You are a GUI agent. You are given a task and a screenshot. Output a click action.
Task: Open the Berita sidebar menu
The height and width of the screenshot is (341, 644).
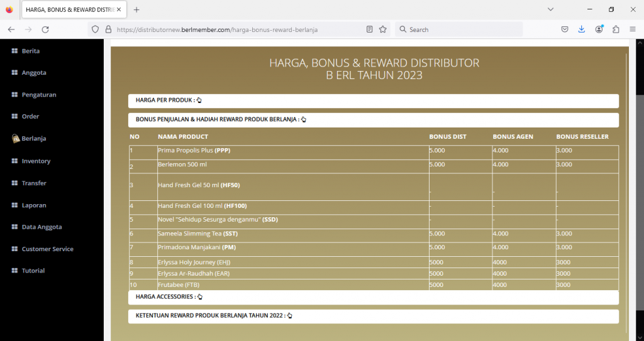tap(30, 51)
